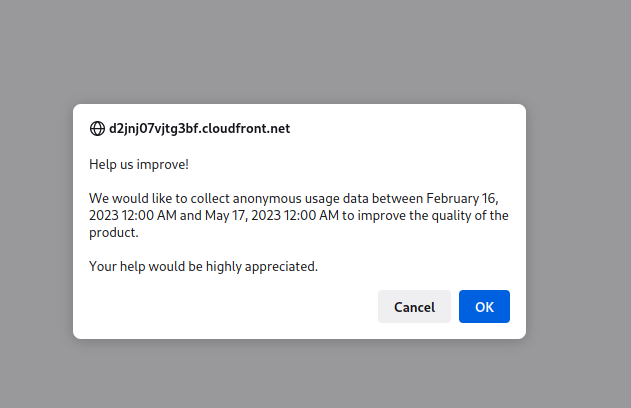Screen dimensions: 631x408
Task: Click the 'anonymous usage data' phrase
Action: pos(301,199)
